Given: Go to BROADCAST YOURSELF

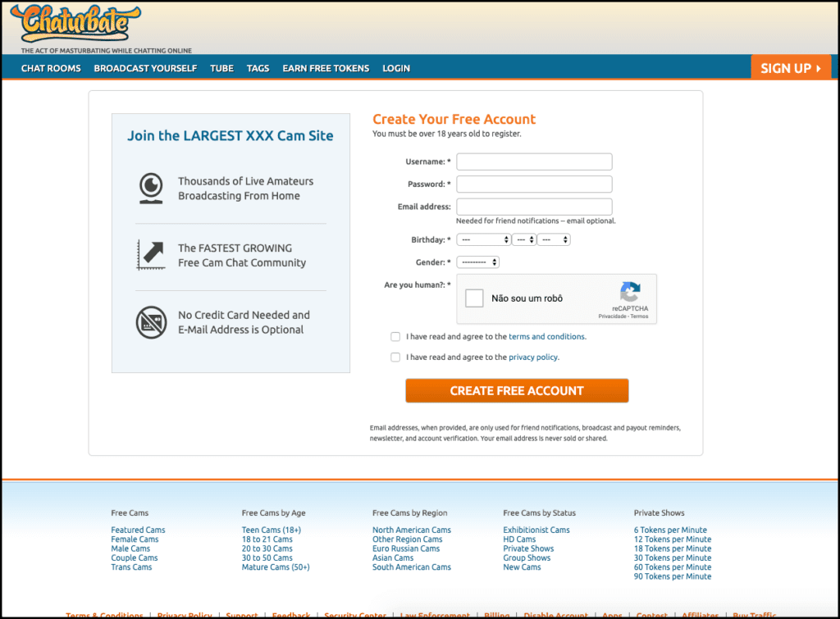Looking at the screenshot, I should click(x=145, y=69).
